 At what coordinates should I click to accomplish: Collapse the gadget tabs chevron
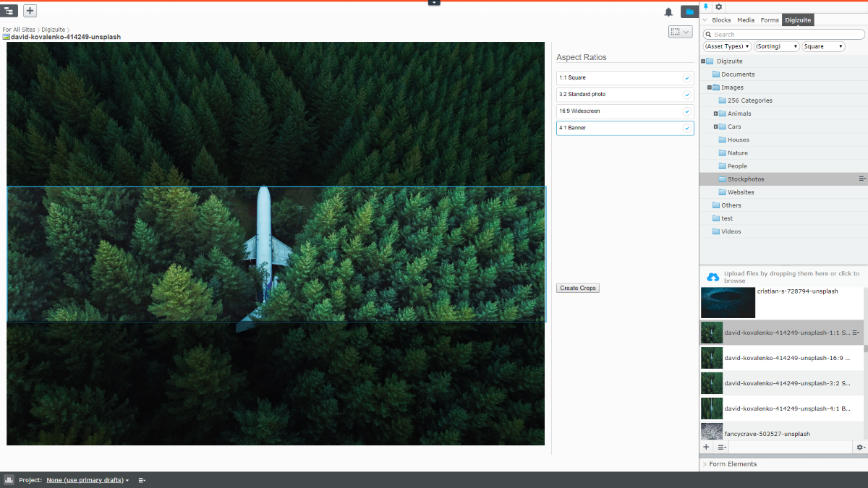click(705, 20)
